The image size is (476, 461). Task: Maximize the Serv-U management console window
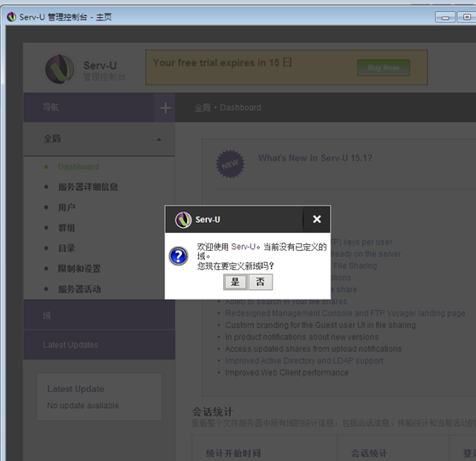[467, 17]
